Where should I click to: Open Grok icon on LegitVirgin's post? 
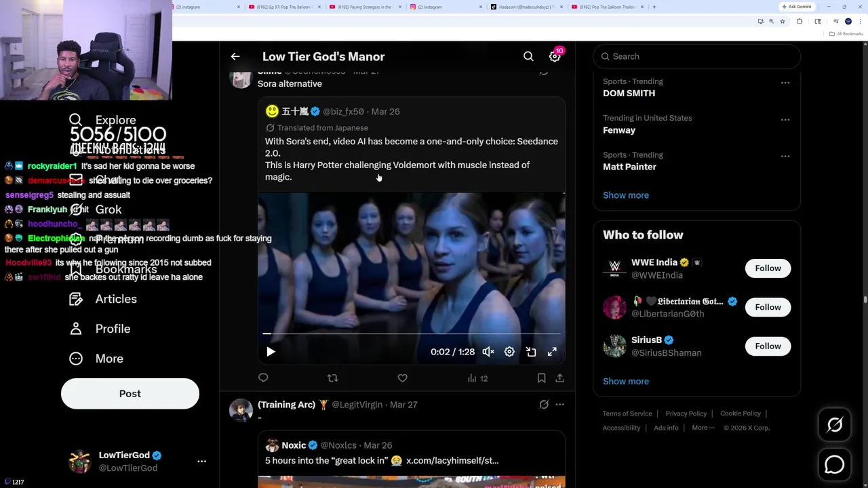coord(544,405)
